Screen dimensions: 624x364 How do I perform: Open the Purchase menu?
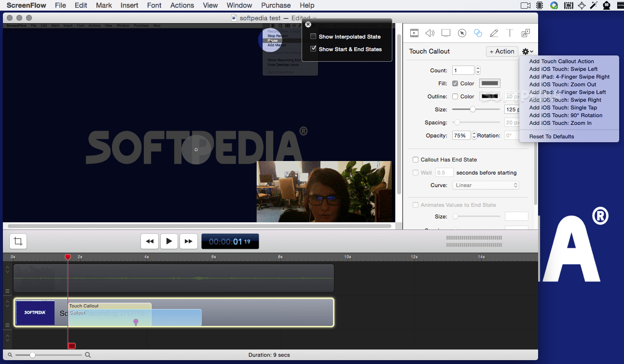pos(276,5)
